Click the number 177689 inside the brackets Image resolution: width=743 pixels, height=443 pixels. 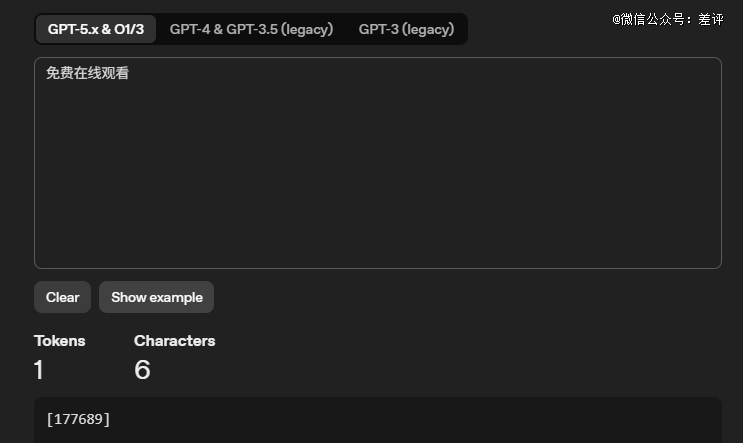point(78,418)
